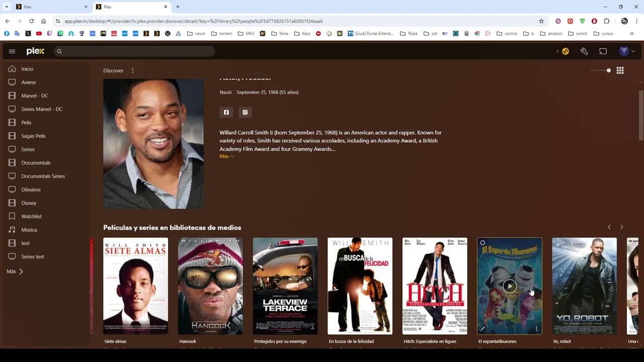Screen dimensions: 644x362
Task: Switch to the grid view icon
Action: click(620, 71)
